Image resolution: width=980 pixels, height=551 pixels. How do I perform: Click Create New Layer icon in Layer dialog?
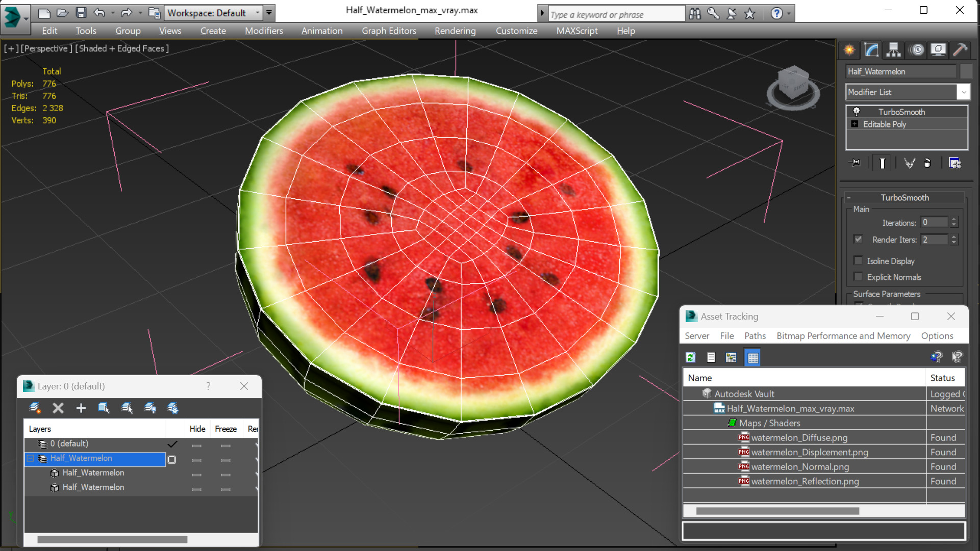point(35,408)
